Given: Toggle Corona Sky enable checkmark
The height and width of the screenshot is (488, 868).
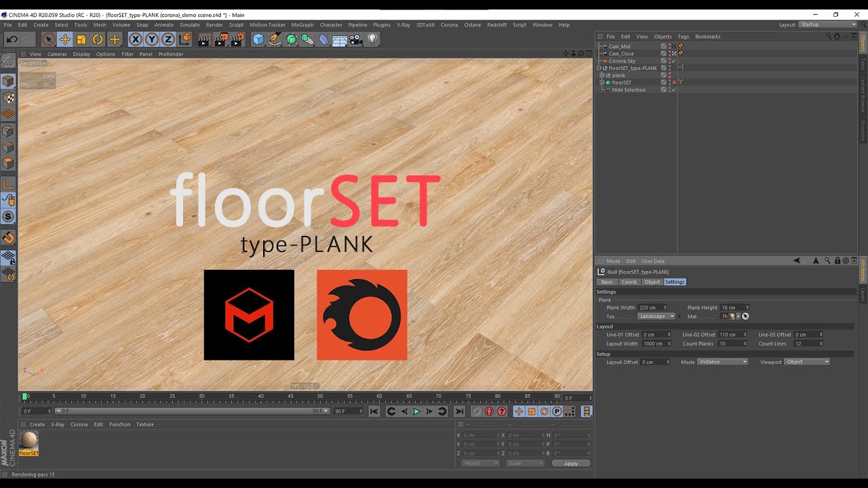Looking at the screenshot, I should click(x=674, y=61).
